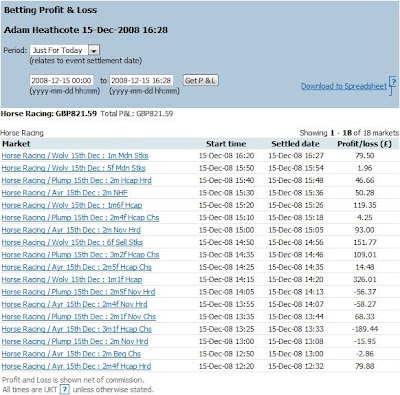Click the Get P&L button
This screenshot has width=400, height=395.
click(201, 80)
